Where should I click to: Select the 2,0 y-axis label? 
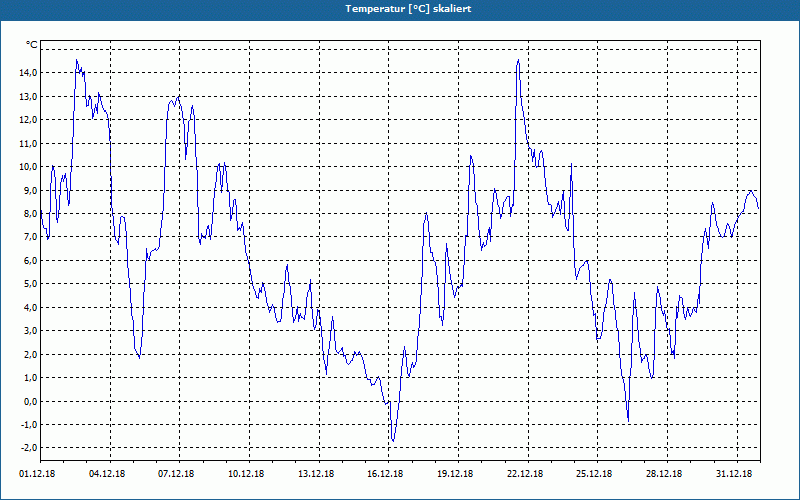click(30, 354)
